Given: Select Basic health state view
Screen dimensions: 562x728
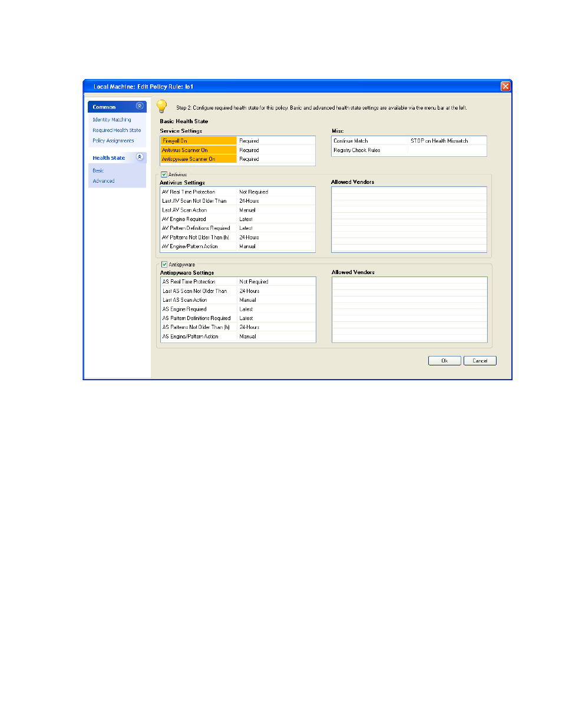Looking at the screenshot, I should (x=98, y=171).
